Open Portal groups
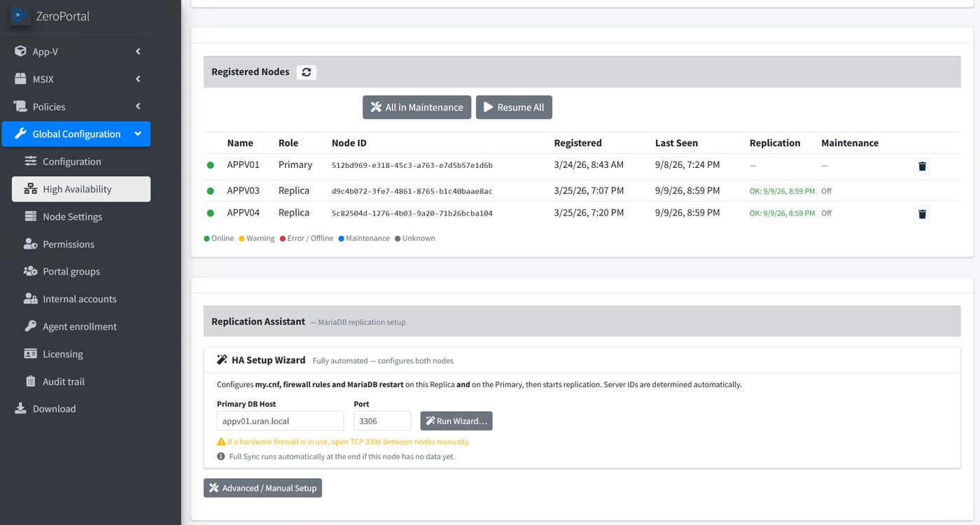 [81, 272]
